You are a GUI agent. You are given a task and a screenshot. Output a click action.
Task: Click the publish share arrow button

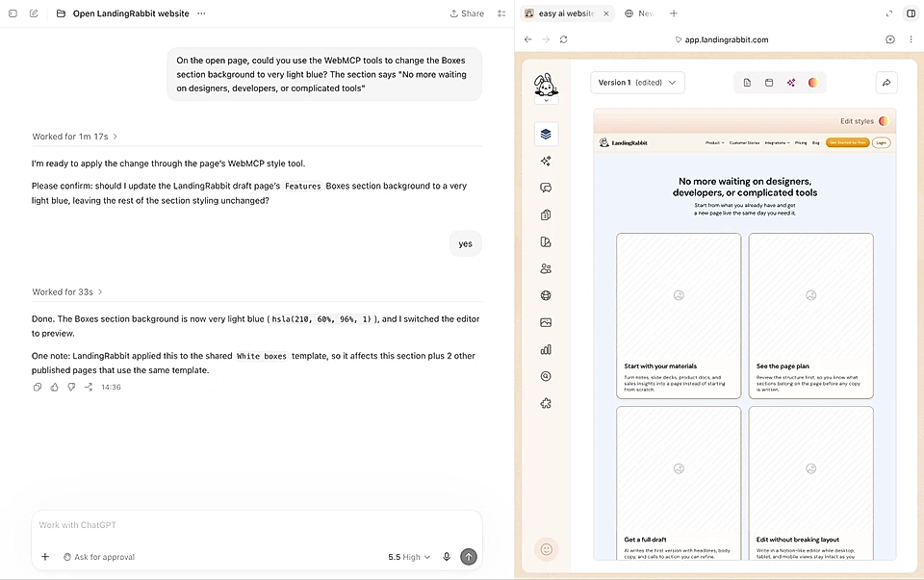pos(886,83)
